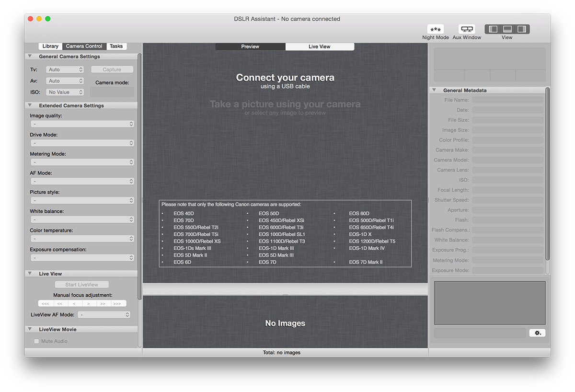Click the Capture button

(112, 69)
